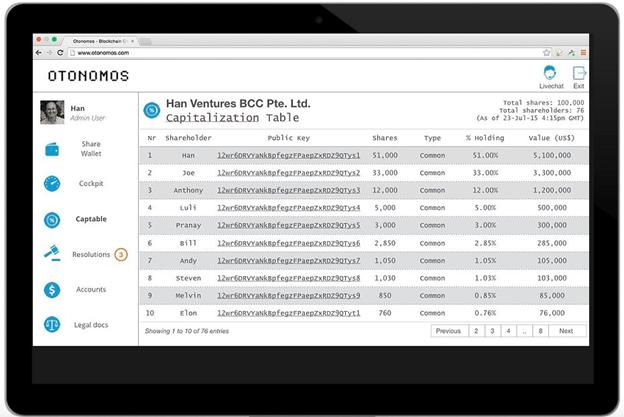Bookmark page with star icon
The height and width of the screenshot is (417, 624).
point(546,53)
